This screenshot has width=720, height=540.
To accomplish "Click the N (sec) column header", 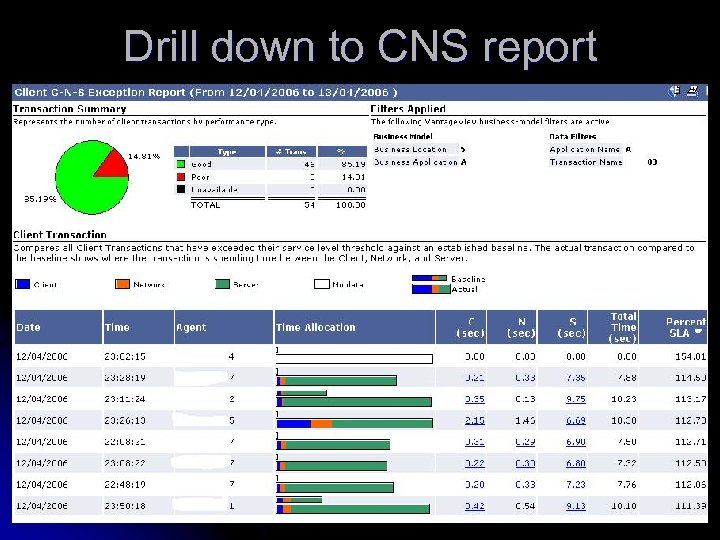I will tap(512, 327).
